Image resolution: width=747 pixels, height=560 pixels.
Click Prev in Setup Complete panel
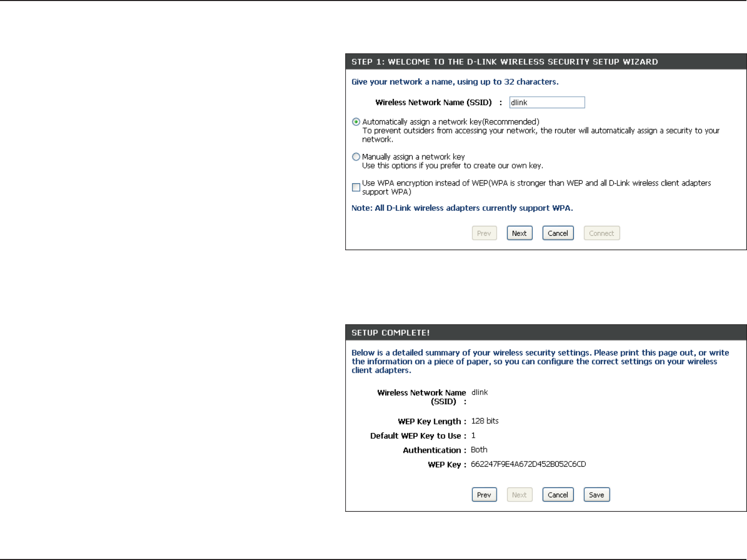coord(484,495)
